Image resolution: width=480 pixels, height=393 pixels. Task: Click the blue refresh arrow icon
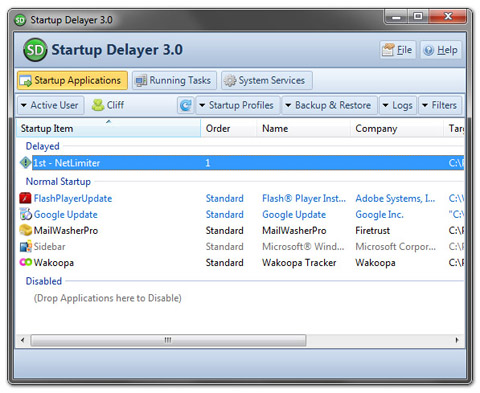click(185, 105)
